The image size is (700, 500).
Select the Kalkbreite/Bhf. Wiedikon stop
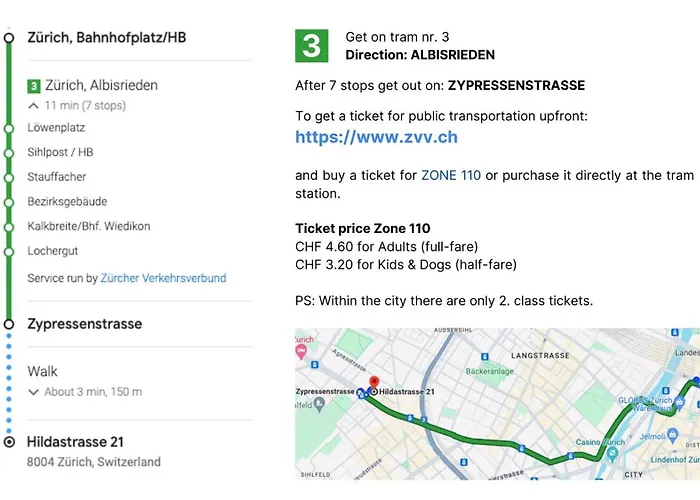click(88, 226)
